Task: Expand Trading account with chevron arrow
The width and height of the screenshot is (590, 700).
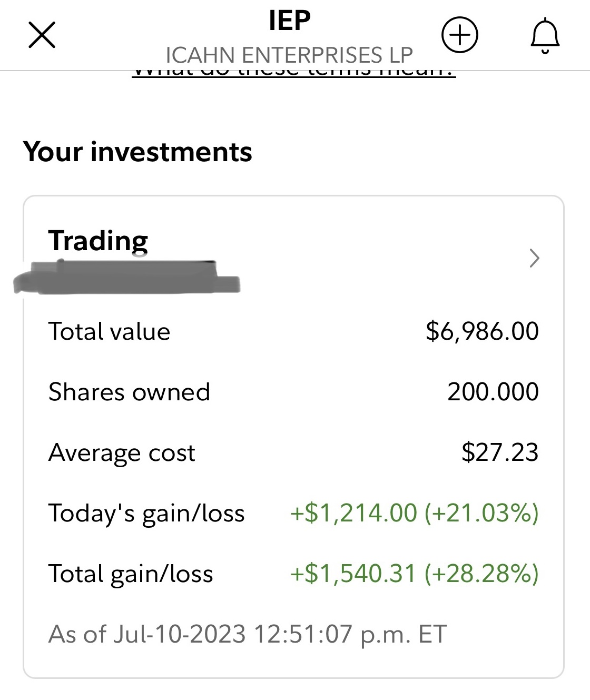Action: coord(534,258)
